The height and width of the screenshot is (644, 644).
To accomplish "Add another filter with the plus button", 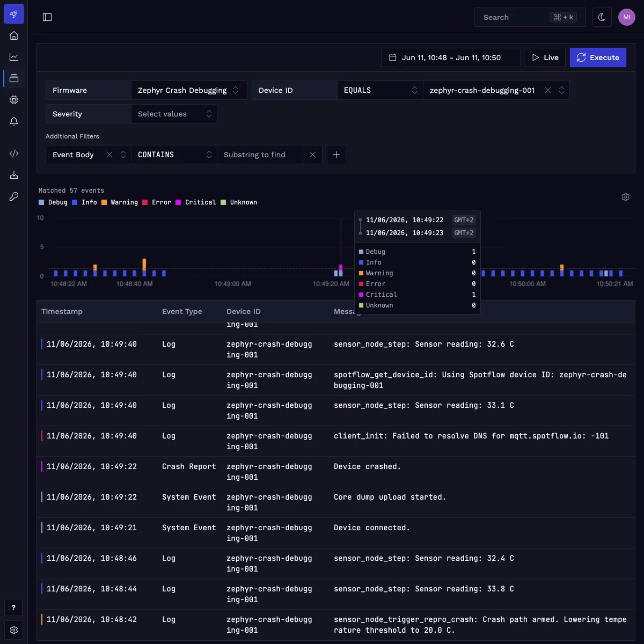I will click(336, 155).
